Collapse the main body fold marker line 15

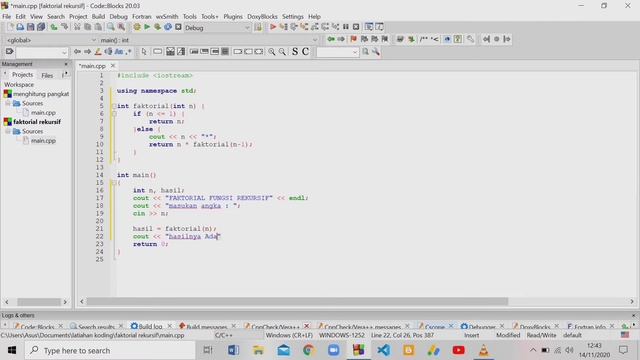(x=114, y=183)
